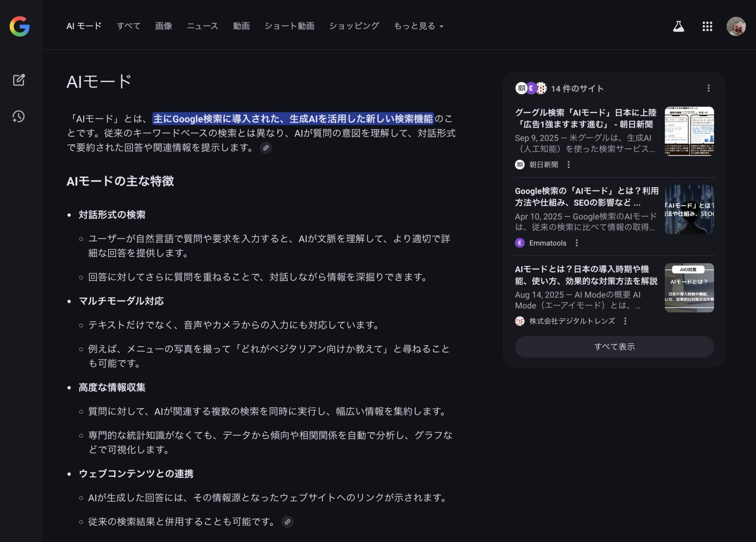Click source link icon after first paragraph
The height and width of the screenshot is (542, 756).
tap(266, 148)
